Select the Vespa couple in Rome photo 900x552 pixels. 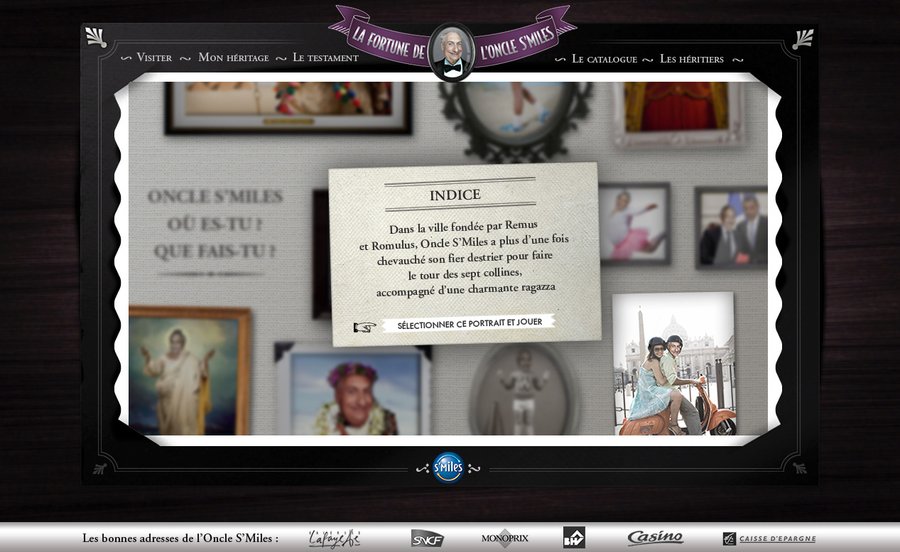pos(673,365)
